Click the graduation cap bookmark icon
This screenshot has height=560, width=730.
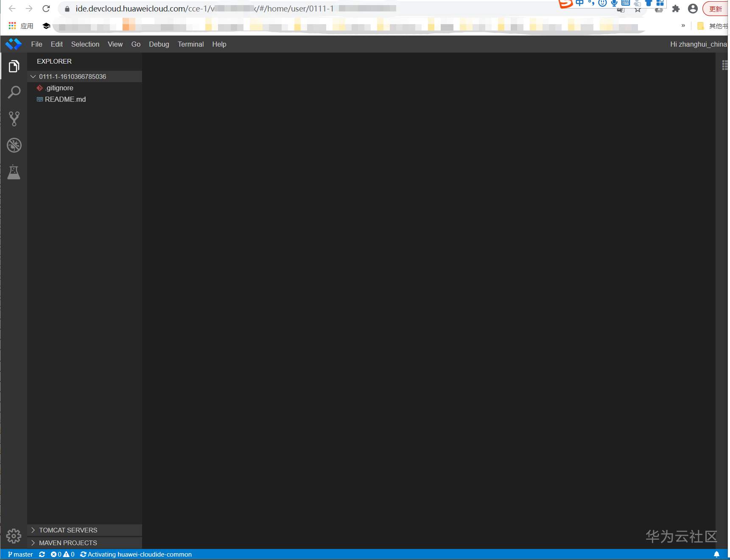point(46,26)
